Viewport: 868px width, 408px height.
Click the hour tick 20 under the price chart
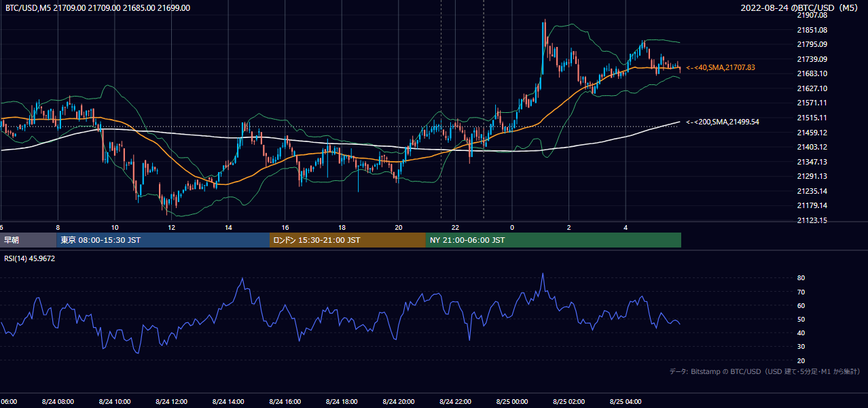point(399,227)
